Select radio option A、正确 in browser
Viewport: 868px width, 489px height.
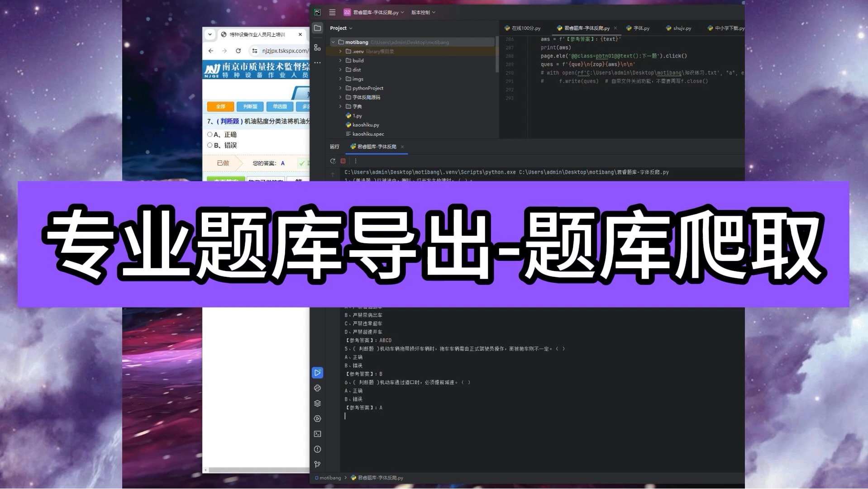(x=210, y=134)
